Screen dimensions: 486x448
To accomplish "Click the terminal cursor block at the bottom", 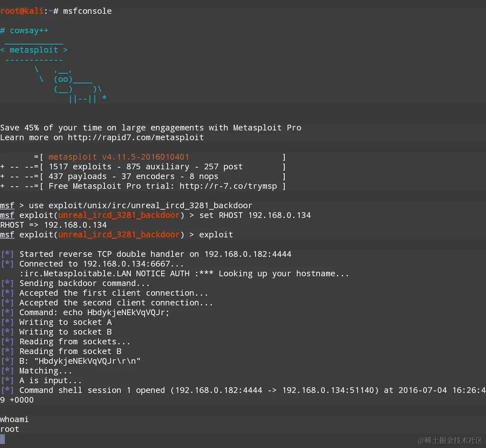I will [x=2, y=439].
